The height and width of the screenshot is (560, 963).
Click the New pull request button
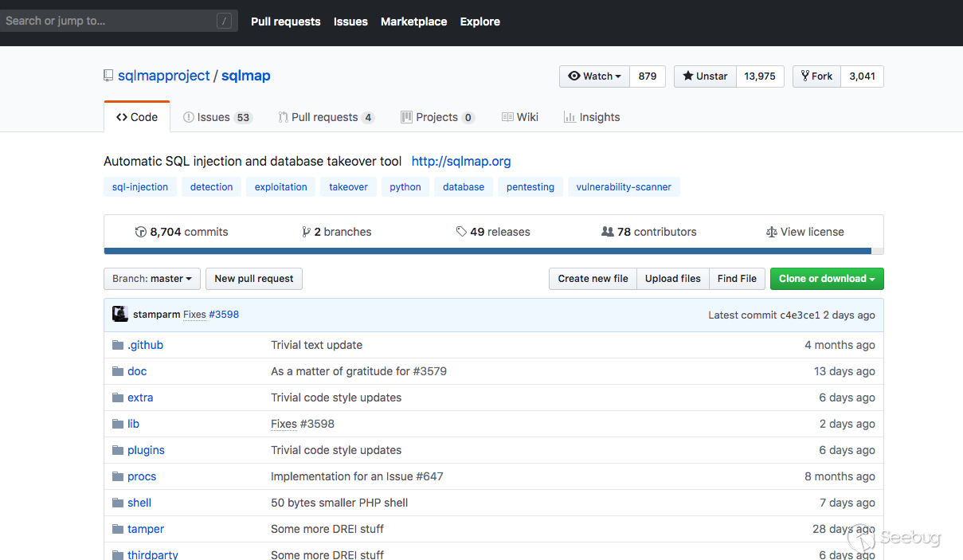[x=254, y=279]
